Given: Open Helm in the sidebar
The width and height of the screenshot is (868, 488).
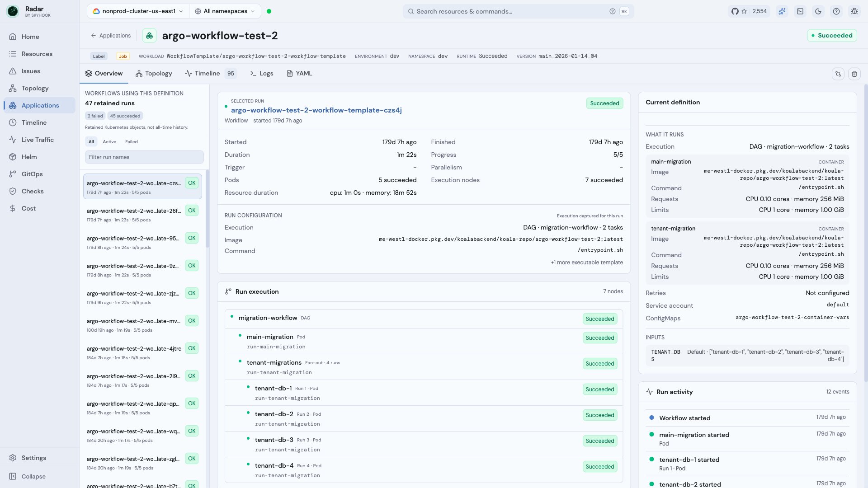Looking at the screenshot, I should (x=39, y=157).
